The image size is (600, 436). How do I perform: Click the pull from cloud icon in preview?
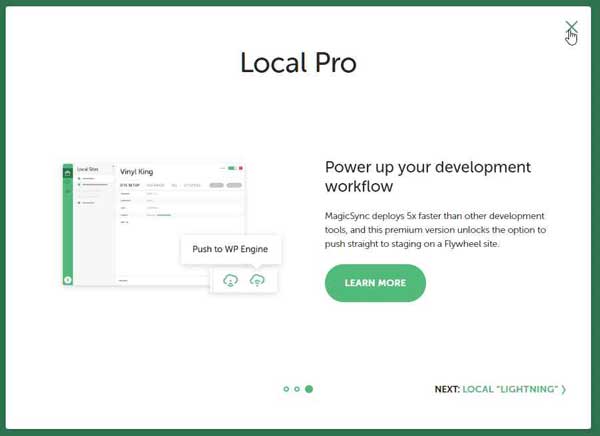230,280
